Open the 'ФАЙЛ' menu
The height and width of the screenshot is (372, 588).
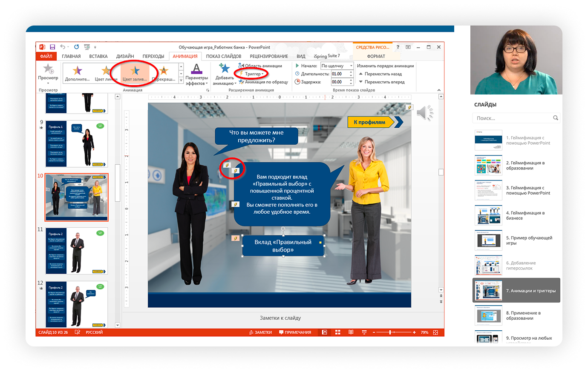point(46,56)
